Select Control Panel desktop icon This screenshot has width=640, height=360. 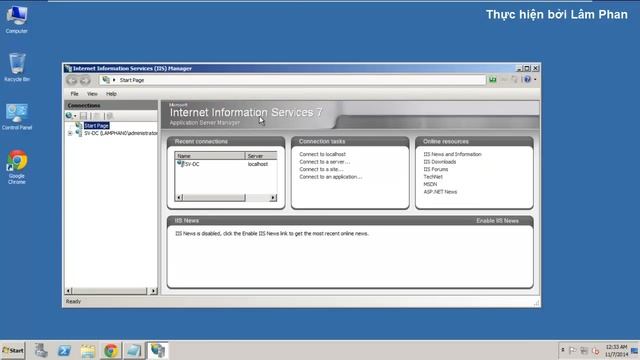coord(17,116)
